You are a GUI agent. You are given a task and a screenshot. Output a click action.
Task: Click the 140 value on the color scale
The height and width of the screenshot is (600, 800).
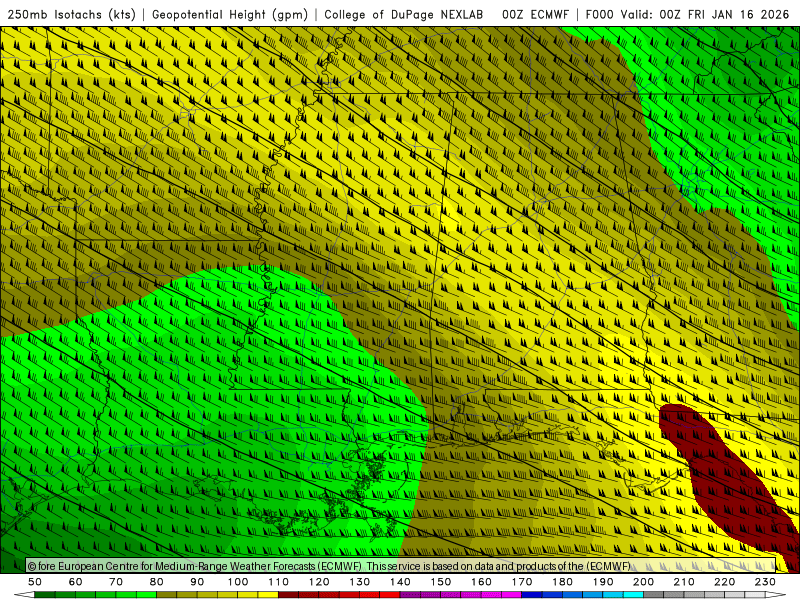click(x=400, y=582)
